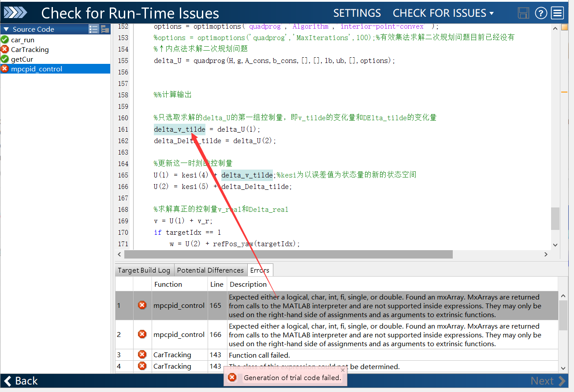The height and width of the screenshot is (392, 574).
Task: Dismiss the trial code failed notification
Action: click(343, 370)
